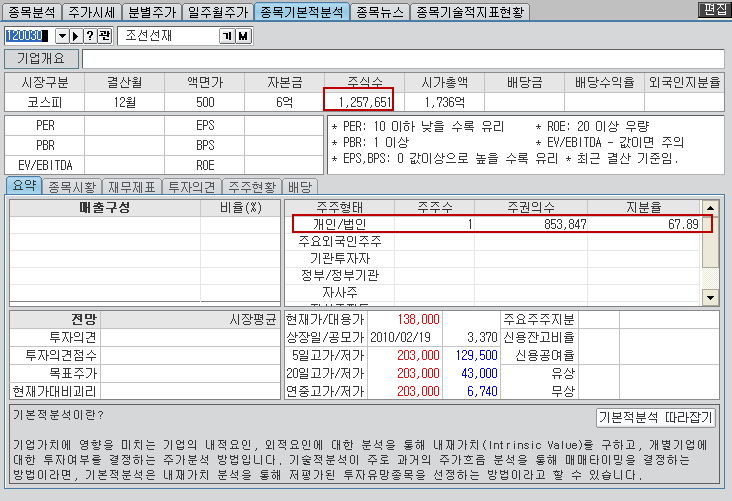Screen dimensions: 732x501
Task: Open the 종목뉴스 tab
Action: 380,12
